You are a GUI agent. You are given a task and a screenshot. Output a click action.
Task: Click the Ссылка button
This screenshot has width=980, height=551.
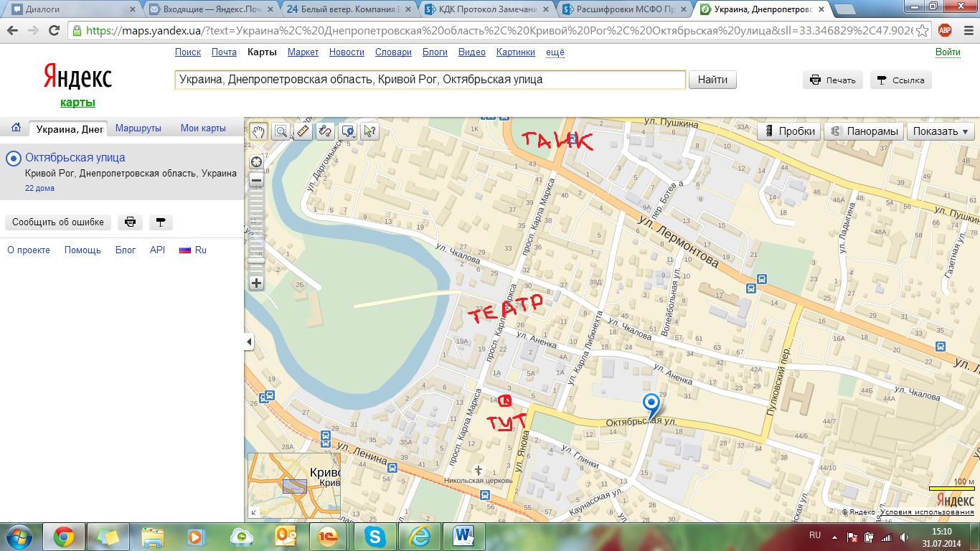pos(901,80)
